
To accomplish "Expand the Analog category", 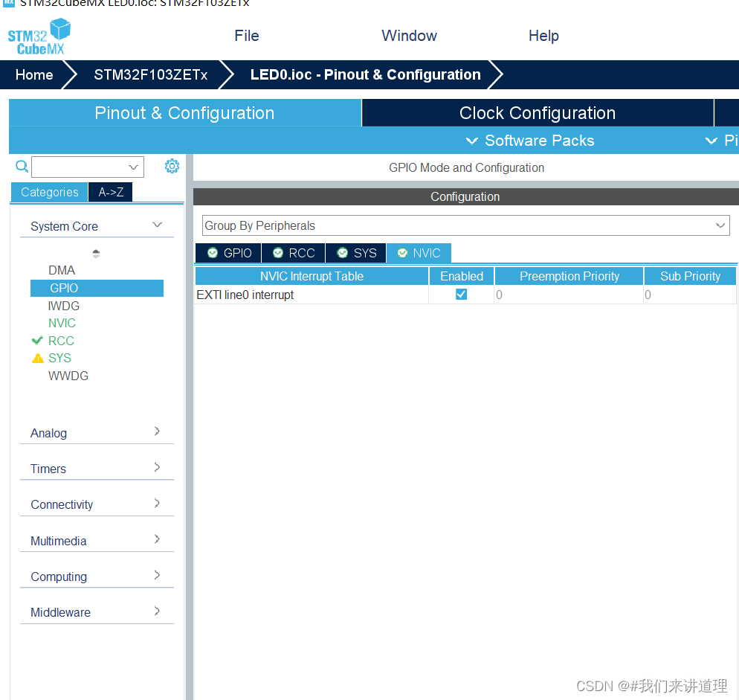I will (158, 431).
